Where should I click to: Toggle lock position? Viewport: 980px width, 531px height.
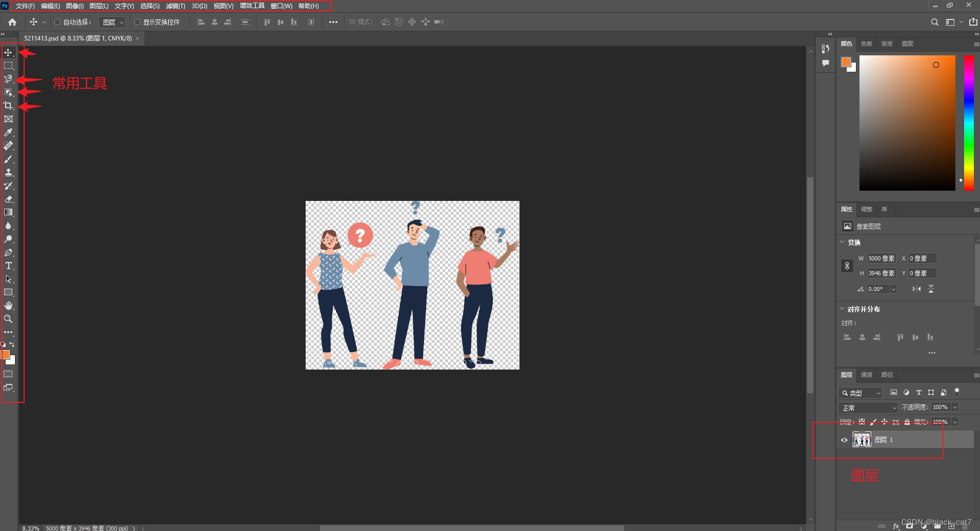(884, 422)
